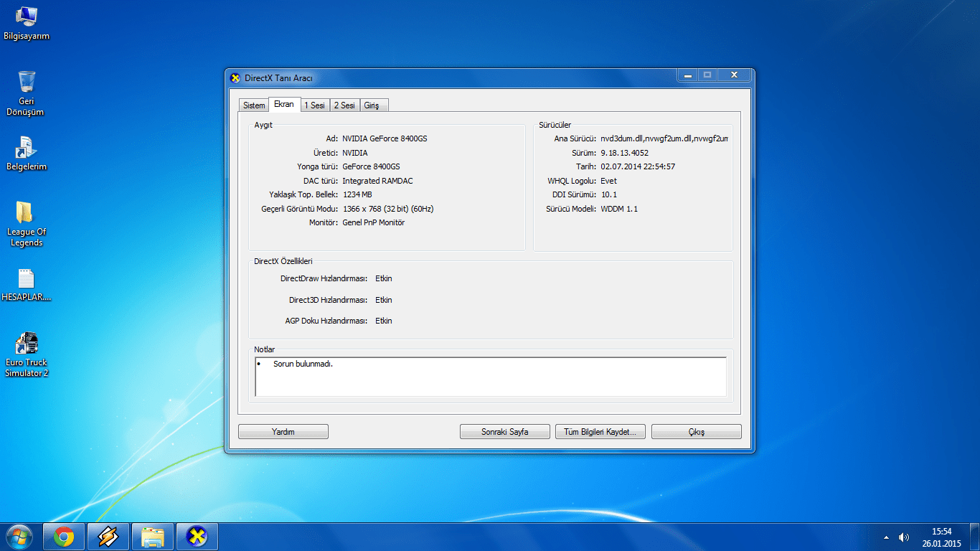Image resolution: width=980 pixels, height=551 pixels.
Task: Click the display mode "1366 x 768 (32 bit) (60Hz)"
Action: 388,209
